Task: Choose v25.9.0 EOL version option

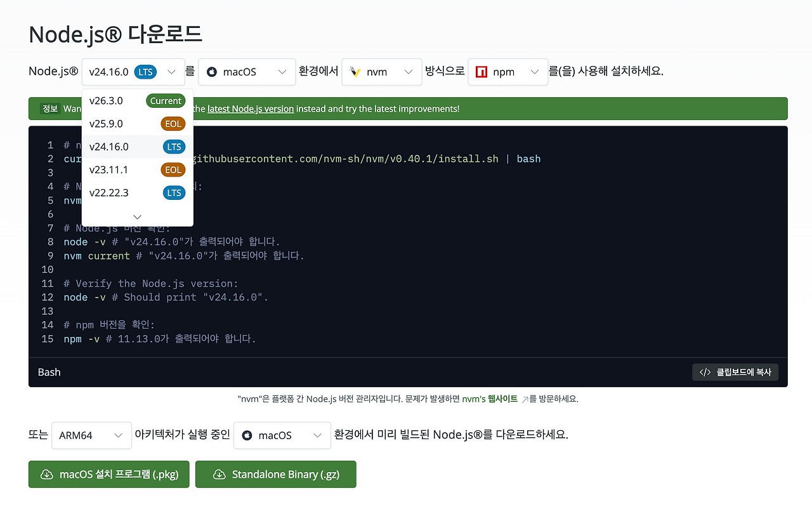Action: click(138, 124)
